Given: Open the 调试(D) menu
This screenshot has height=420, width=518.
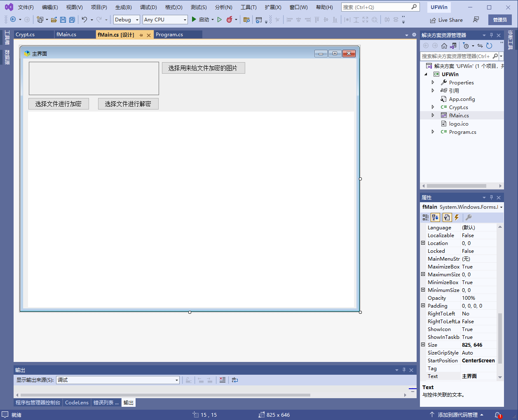Looking at the screenshot, I should 148,7.
